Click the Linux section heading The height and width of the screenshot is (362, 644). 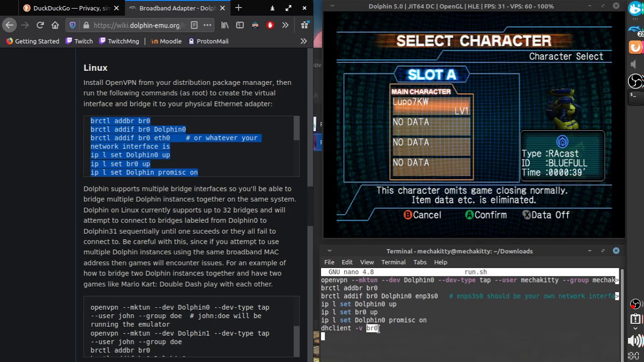tap(96, 68)
